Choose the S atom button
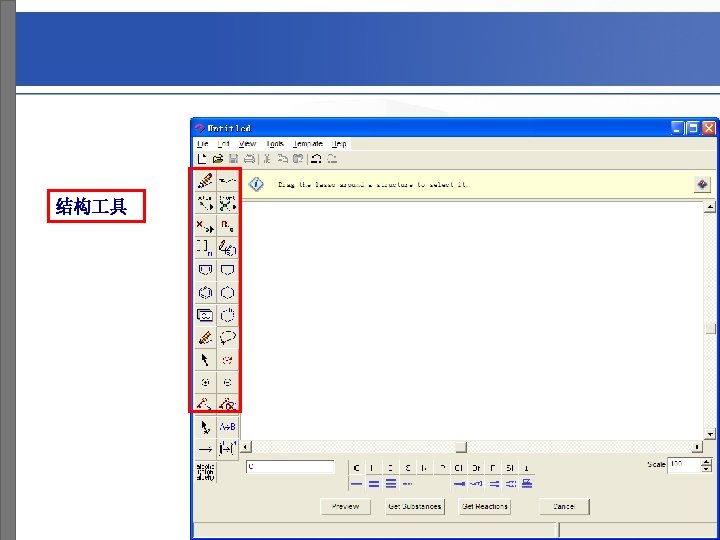 click(407, 468)
